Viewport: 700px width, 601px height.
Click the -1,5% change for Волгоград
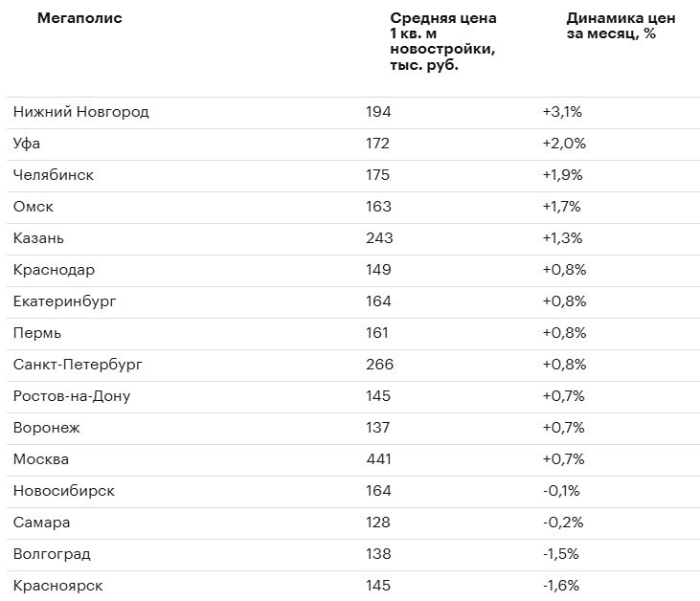(560, 554)
